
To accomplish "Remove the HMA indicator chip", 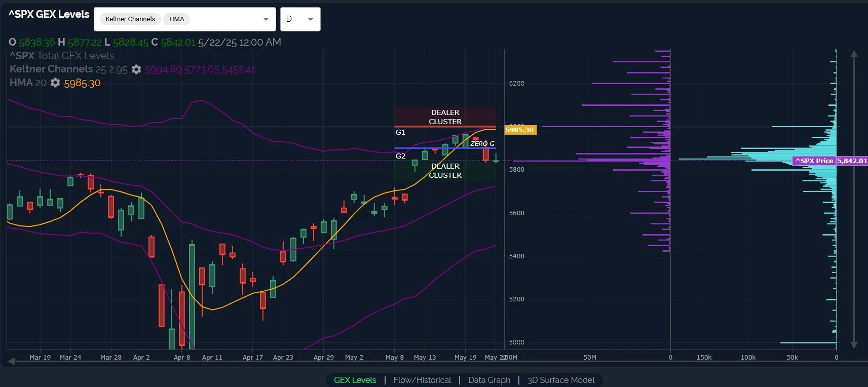I will pyautogui.click(x=177, y=19).
